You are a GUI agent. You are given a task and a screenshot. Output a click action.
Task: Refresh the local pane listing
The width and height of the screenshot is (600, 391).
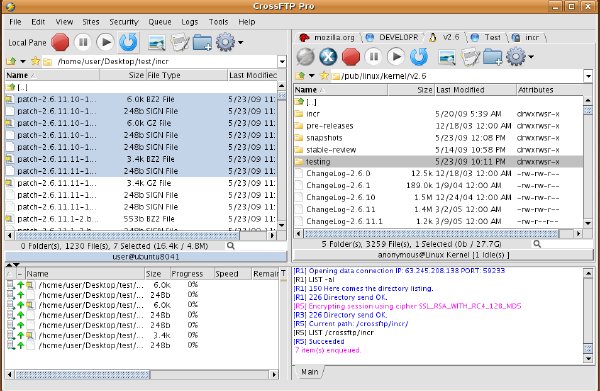(x=128, y=42)
